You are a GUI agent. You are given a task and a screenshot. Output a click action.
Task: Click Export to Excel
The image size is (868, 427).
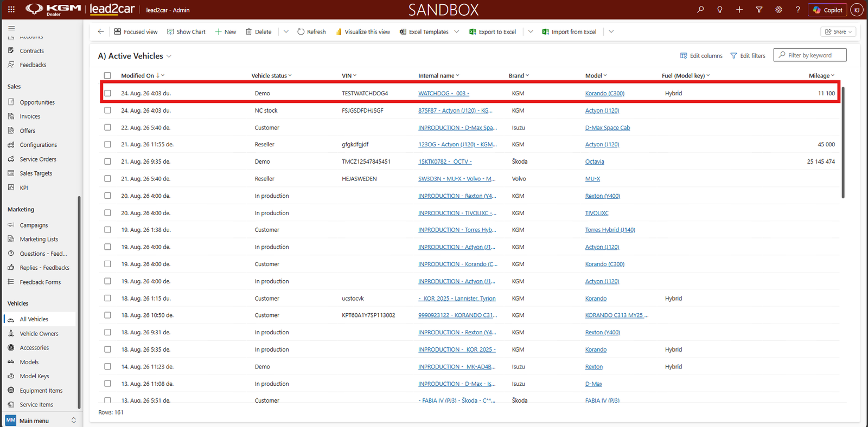tap(493, 32)
